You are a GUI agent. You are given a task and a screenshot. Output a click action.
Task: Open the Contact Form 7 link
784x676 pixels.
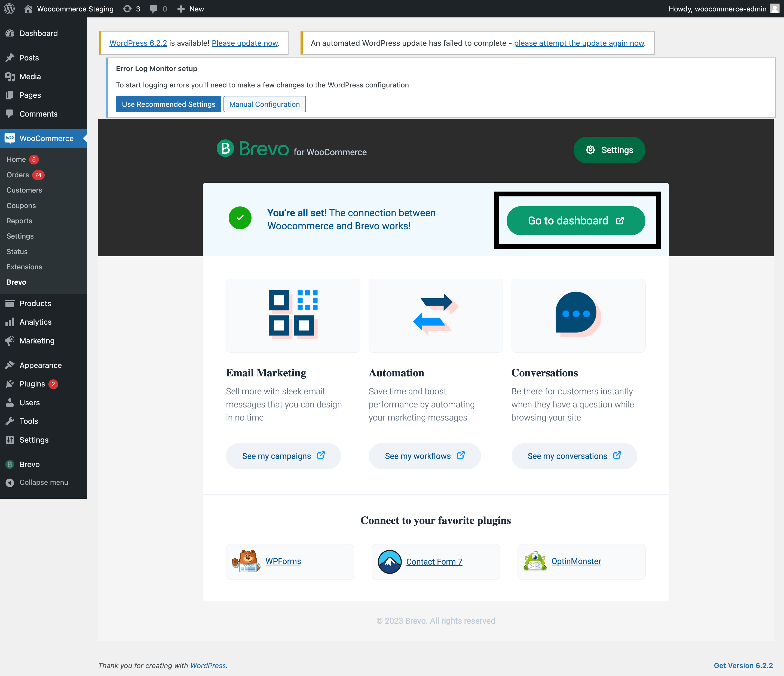coord(434,562)
